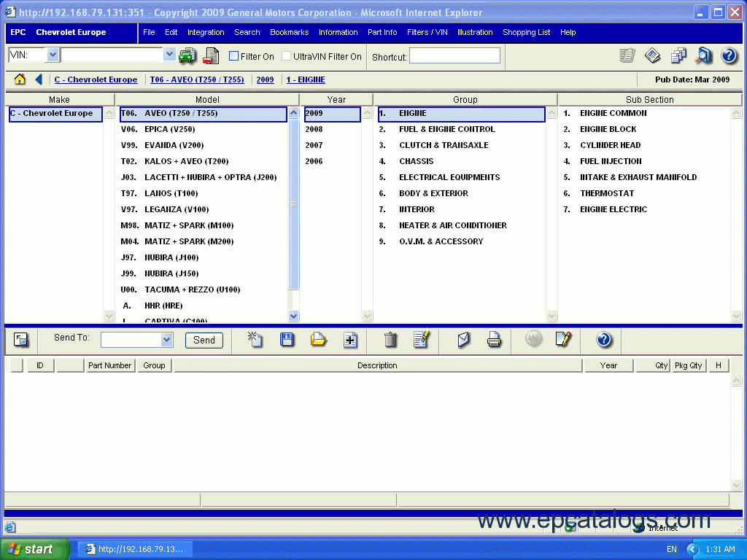Open a saved shopping list folder icon

[318, 340]
